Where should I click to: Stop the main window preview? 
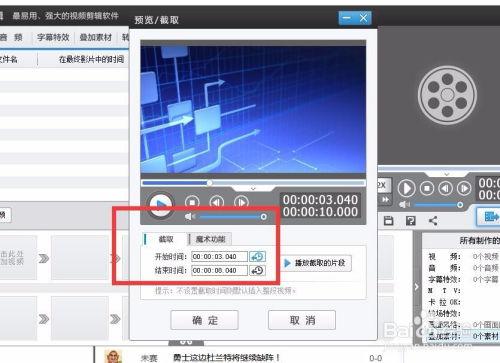click(x=427, y=189)
